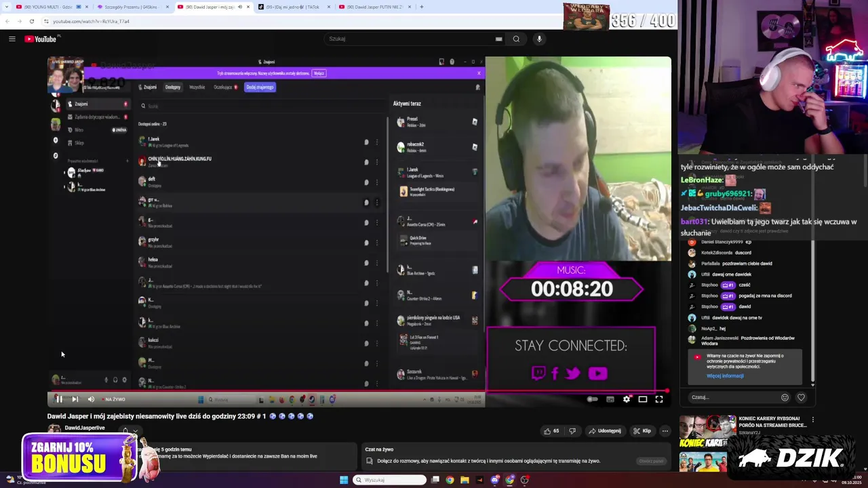Open the on-screen keyboard in YouTube search

point(498,39)
